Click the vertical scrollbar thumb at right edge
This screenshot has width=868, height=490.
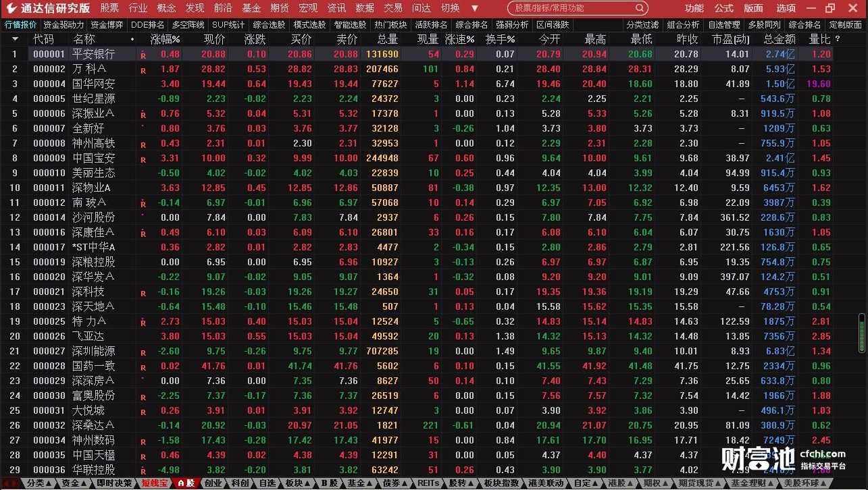861,333
